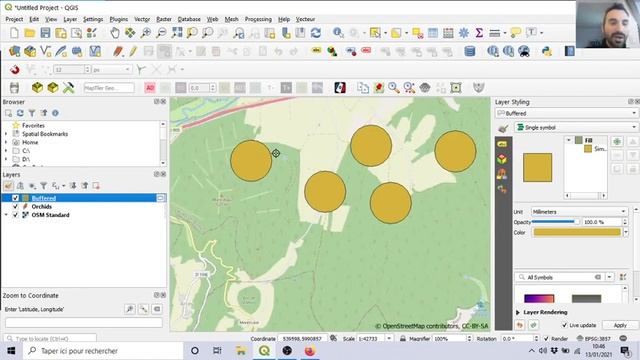
Task: Click the Color swatch bar
Action: [x=577, y=232]
